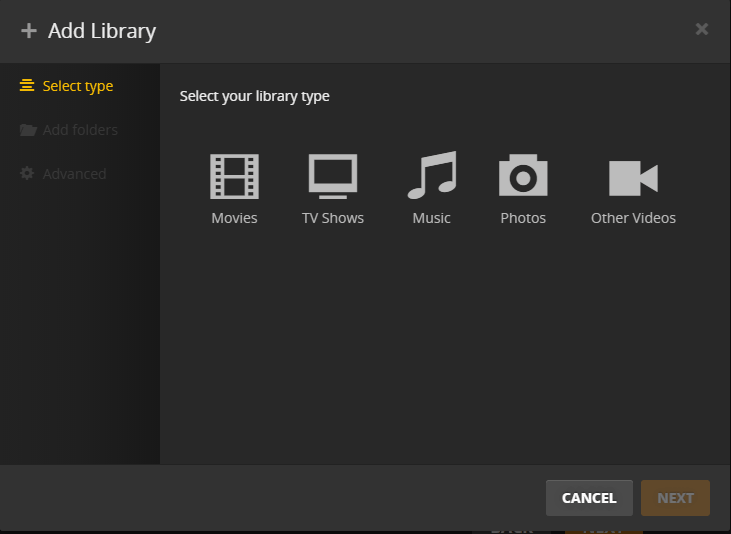Screen dimensions: 731x534
Task: Click the Photos text label
Action: pos(523,218)
